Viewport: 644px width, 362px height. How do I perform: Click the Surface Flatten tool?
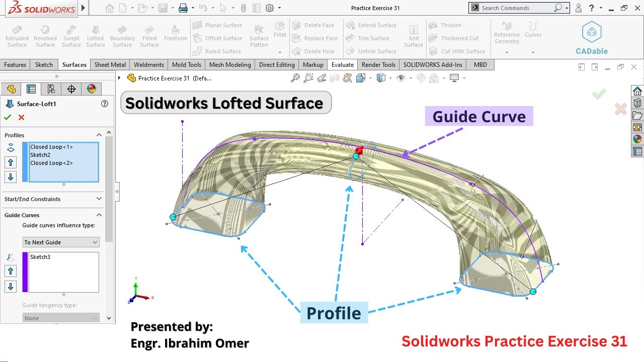(259, 36)
